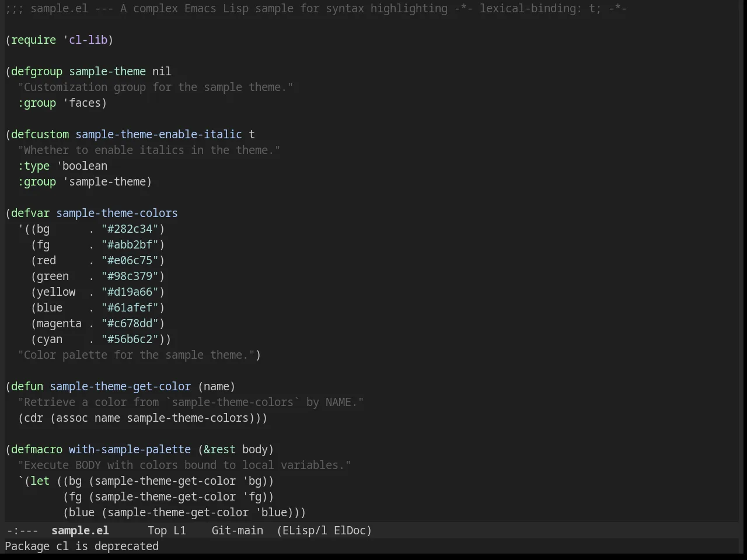Click docstring 'Whether to enable italics in the theme.'
This screenshot has height=560, width=747.
[149, 150]
